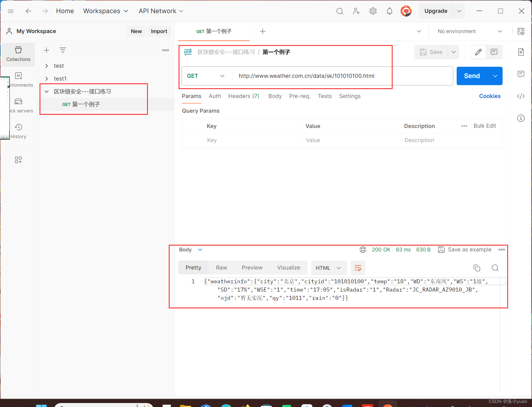Image resolution: width=532 pixels, height=407 pixels.
Task: Open the Collections sidebar panel
Action: pos(18,54)
